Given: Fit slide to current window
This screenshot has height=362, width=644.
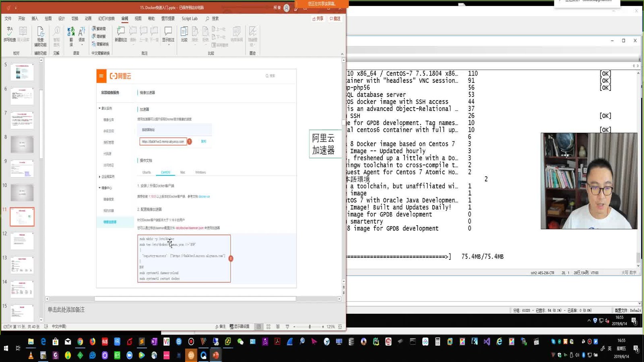Looking at the screenshot, I should tap(340, 327).
